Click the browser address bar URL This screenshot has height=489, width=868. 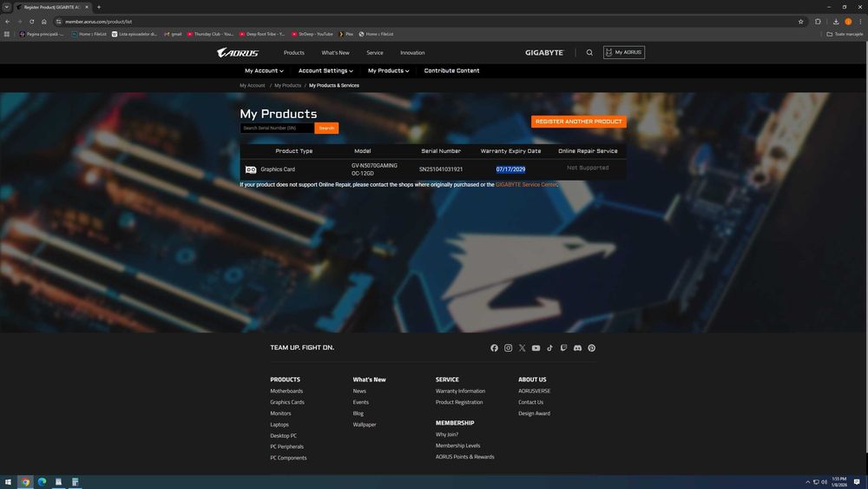pos(99,22)
